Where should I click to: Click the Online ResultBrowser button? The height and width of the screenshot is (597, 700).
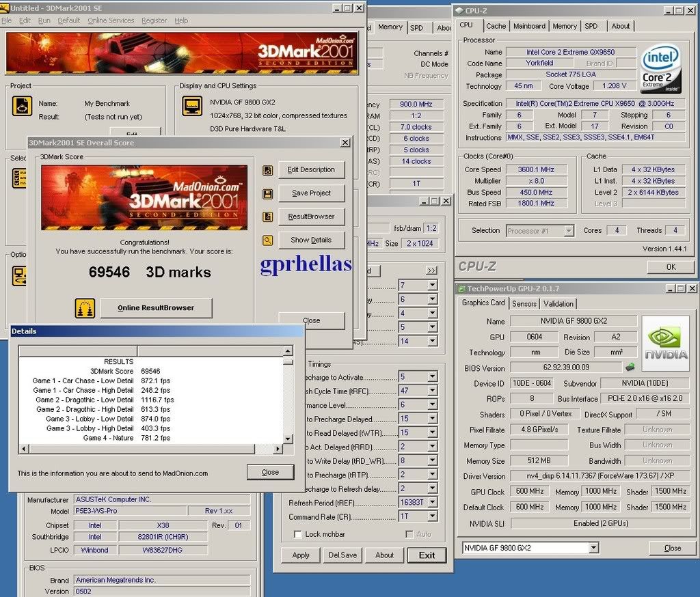click(156, 308)
